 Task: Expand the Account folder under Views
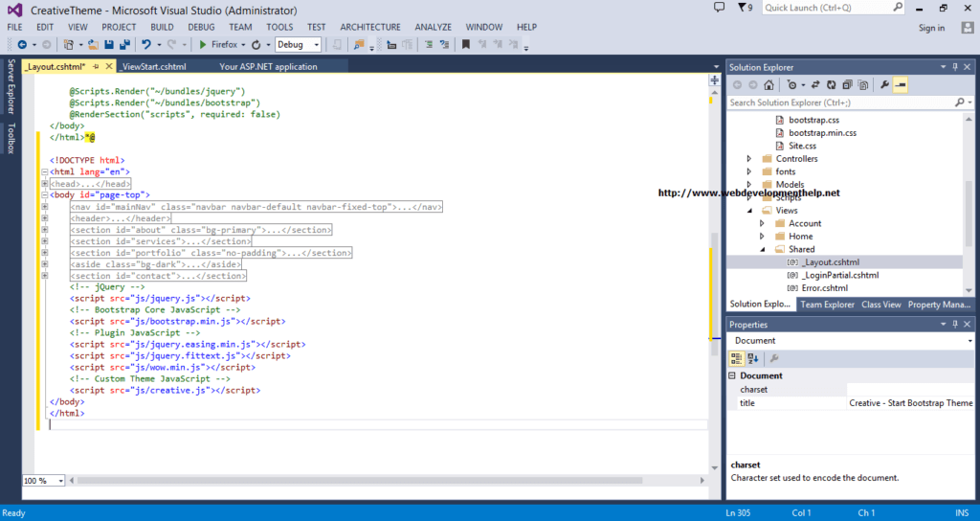click(x=762, y=223)
